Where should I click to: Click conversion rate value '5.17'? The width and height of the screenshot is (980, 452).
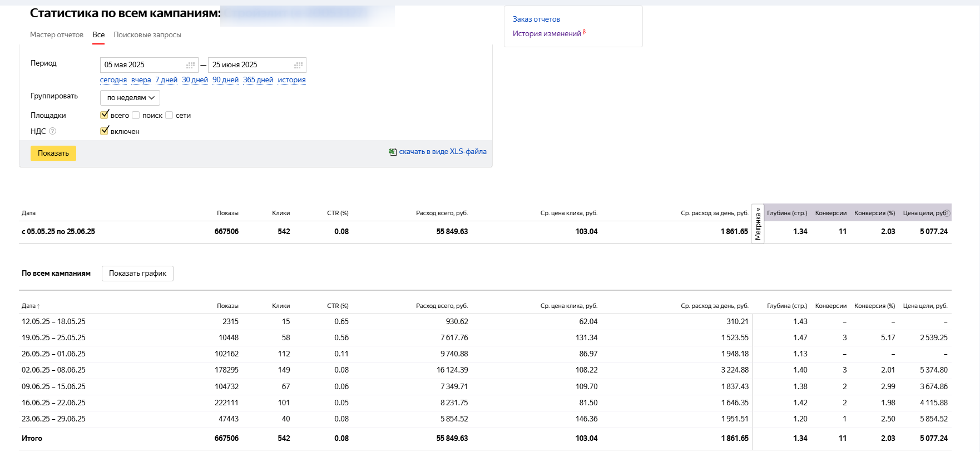(888, 337)
